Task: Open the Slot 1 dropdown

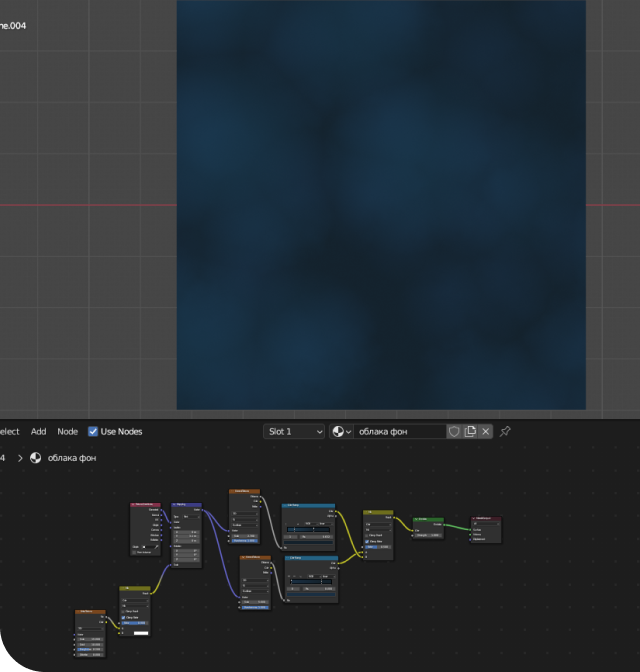Action: [294, 431]
